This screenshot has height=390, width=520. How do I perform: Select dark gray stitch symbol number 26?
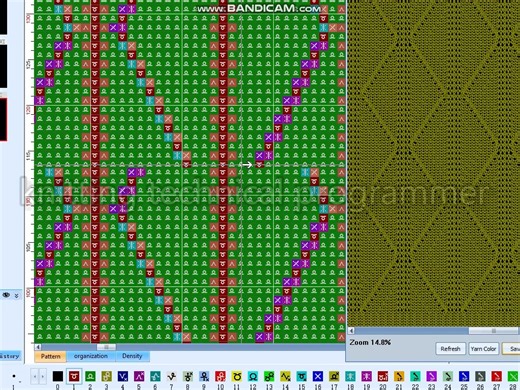click(x=480, y=376)
